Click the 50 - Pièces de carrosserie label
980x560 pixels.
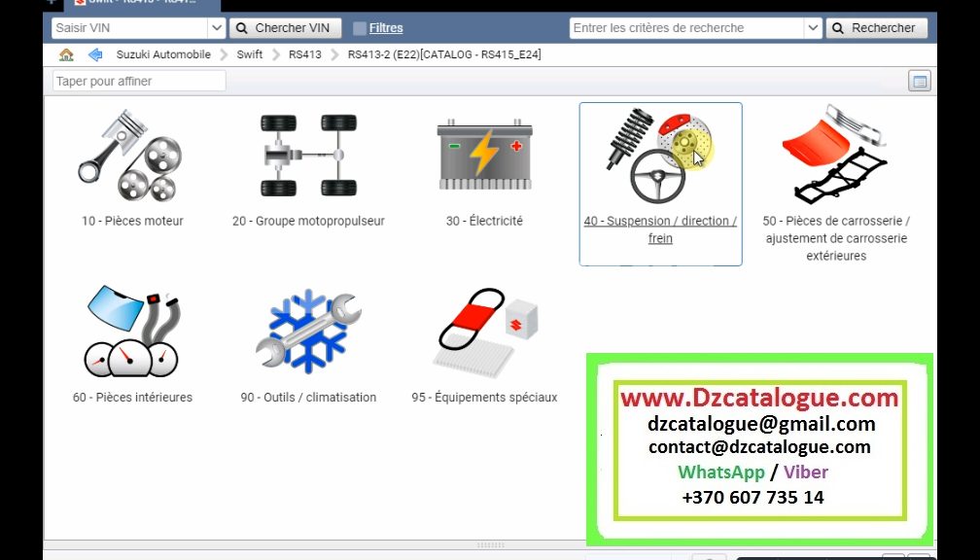click(836, 238)
